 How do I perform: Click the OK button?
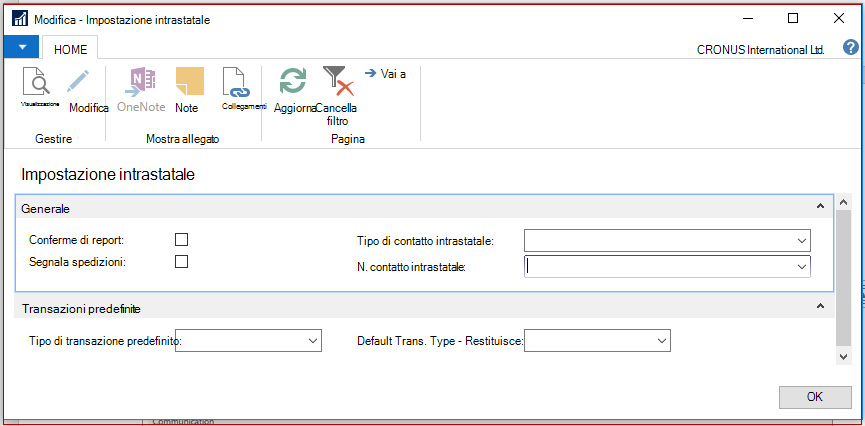click(815, 396)
